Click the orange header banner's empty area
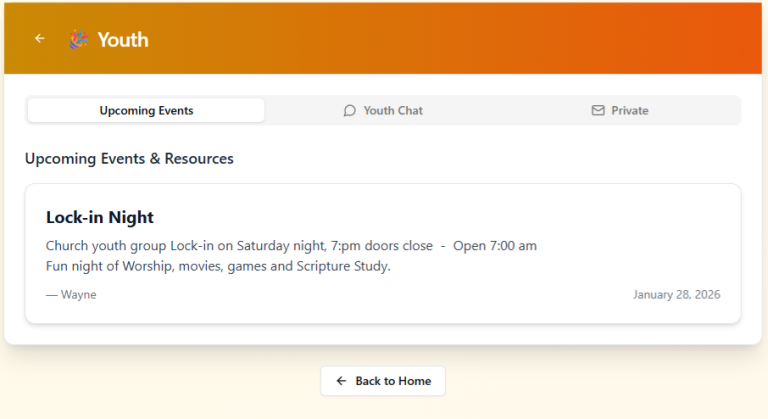 450,39
